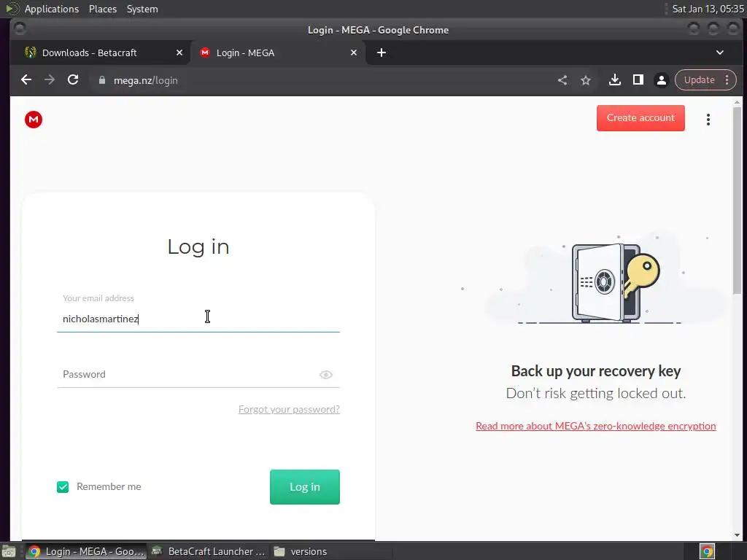Click Chrome icon in system tray
The image size is (747, 560).
coord(708,551)
